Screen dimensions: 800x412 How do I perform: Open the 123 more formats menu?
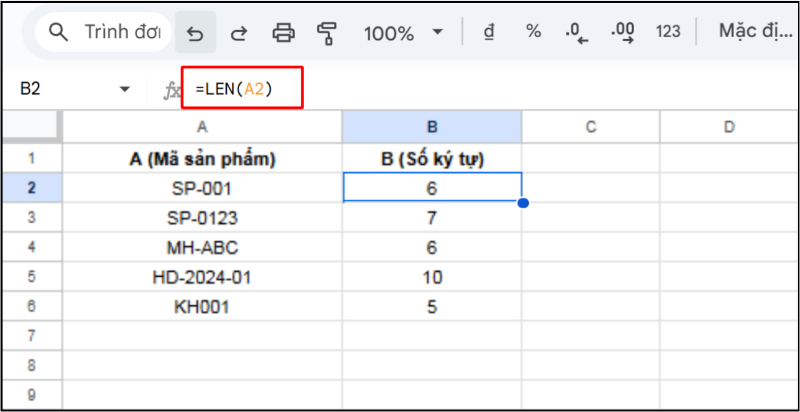pyautogui.click(x=668, y=32)
